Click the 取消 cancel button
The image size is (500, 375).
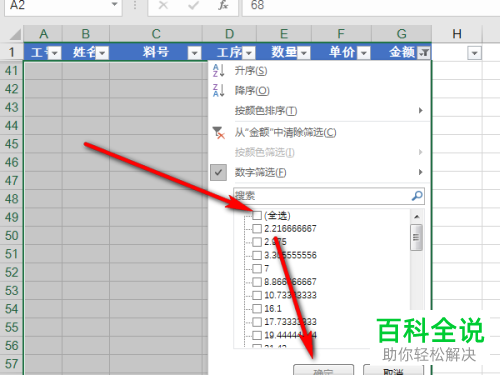pos(393,370)
